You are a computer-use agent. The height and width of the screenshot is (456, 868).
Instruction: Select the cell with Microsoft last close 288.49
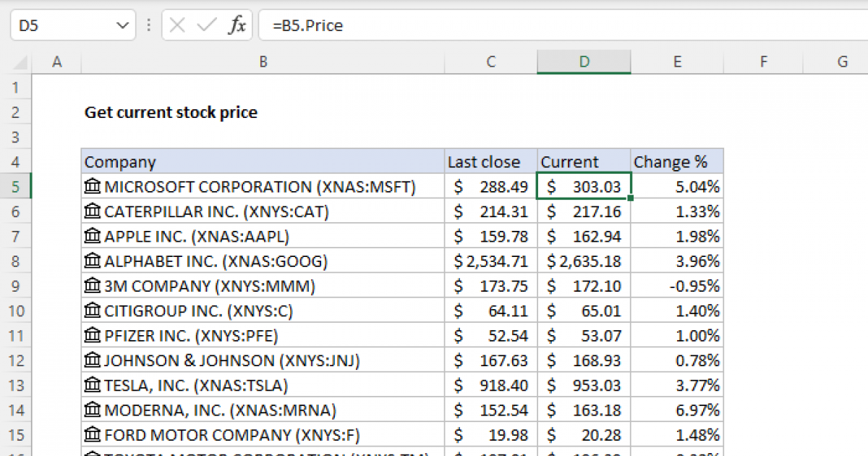coord(490,187)
